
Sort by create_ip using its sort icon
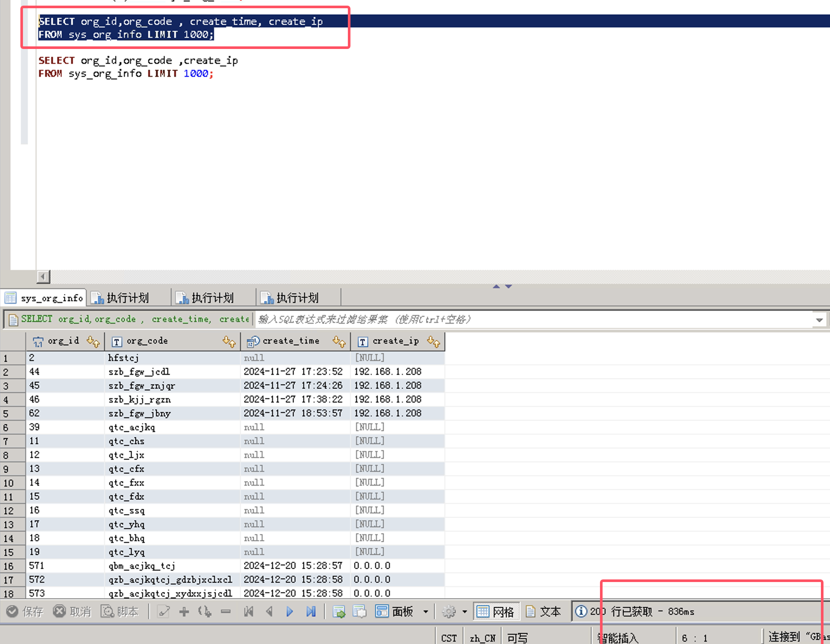pos(434,342)
